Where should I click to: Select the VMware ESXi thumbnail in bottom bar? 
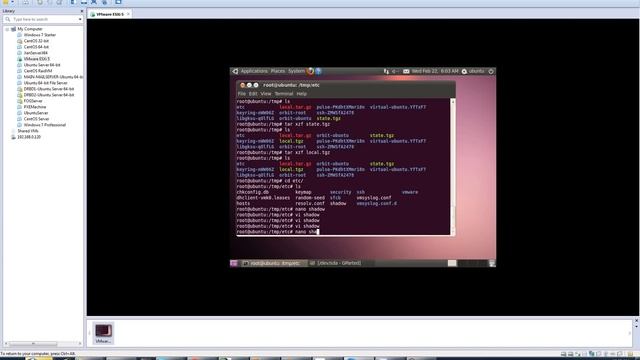click(103, 333)
